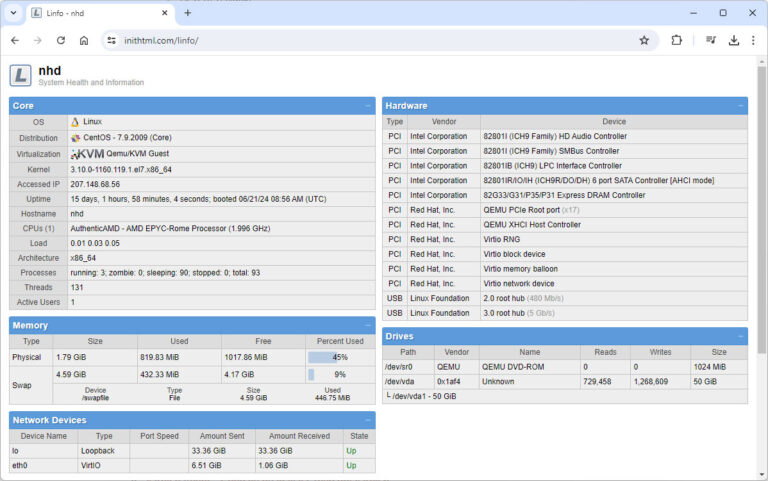The image size is (768, 481).
Task: Click the kernel version 3.10.0-1160.119.1.el7.x86_64
Action: click(x=121, y=169)
